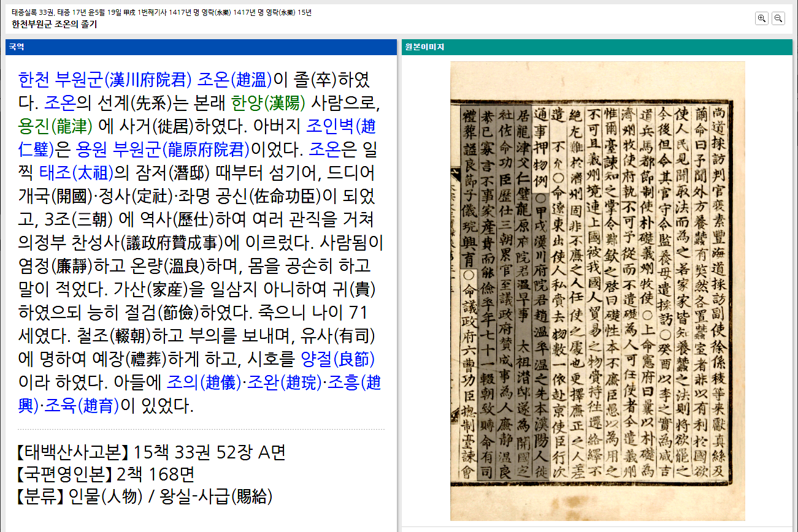Open the 한양(漢陽) place link
The image size is (798, 532).
[x=268, y=102]
